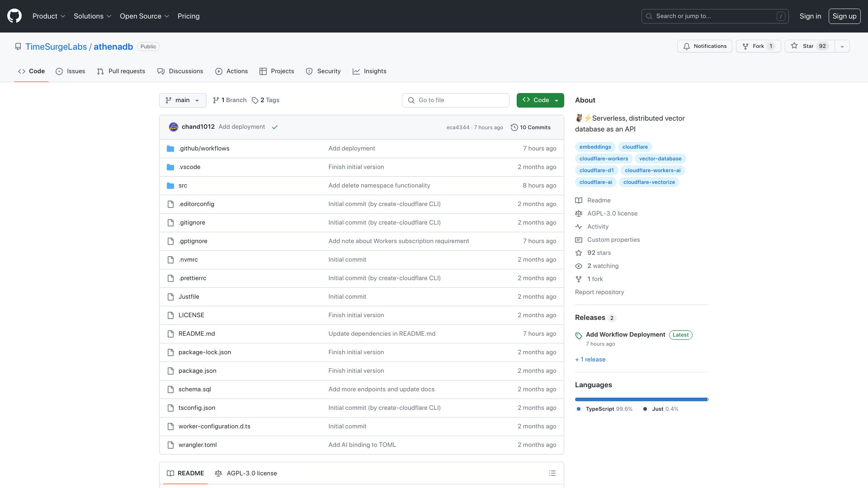
Task: Open README outline list icon
Action: 552,474
